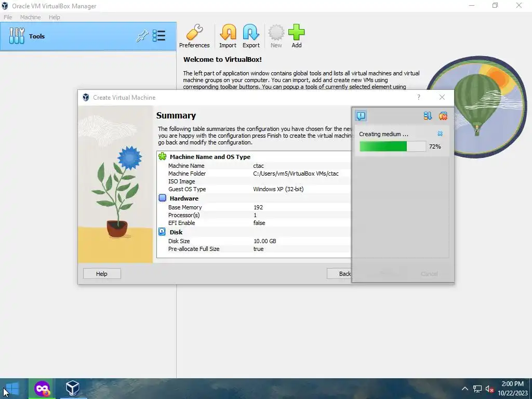Click the pin icon beside Tools

pos(142,36)
